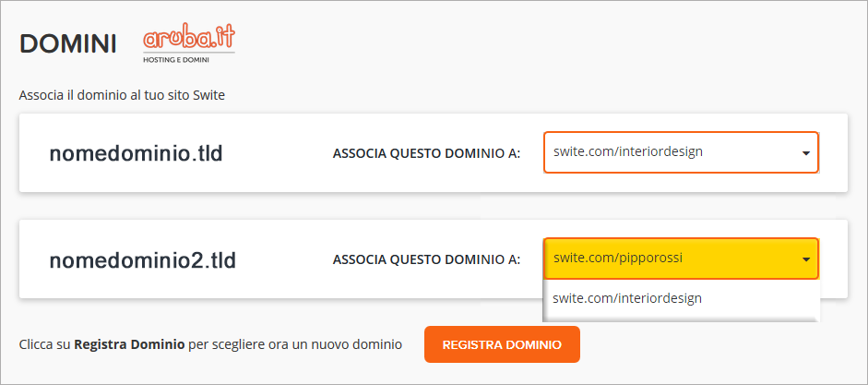This screenshot has width=868, height=385.
Task: Click the arrow in the swite.com/interiordesign combo box
Action: (806, 153)
